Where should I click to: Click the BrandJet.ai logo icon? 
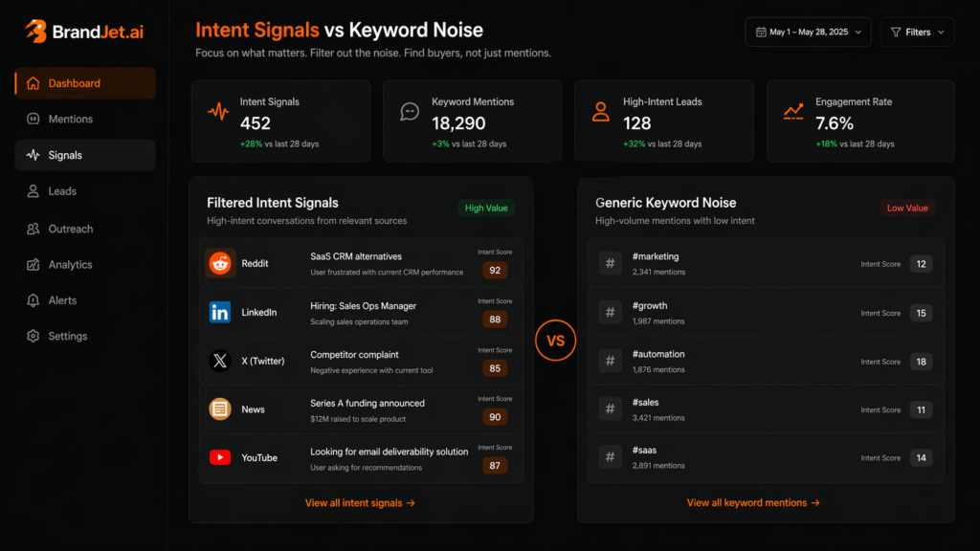35,32
